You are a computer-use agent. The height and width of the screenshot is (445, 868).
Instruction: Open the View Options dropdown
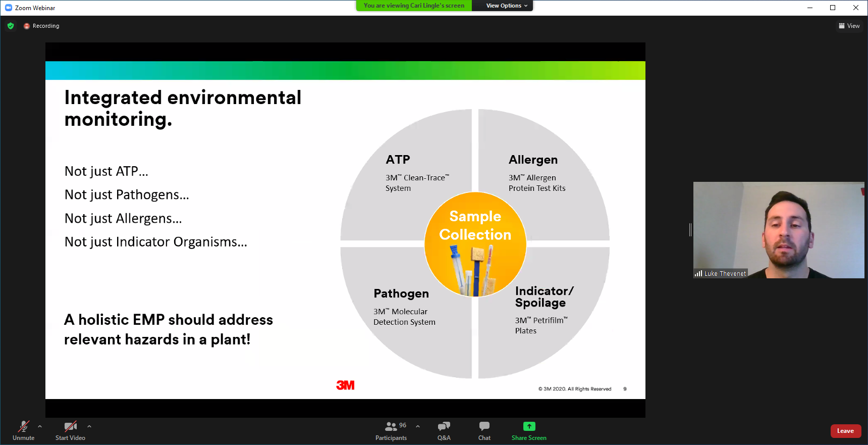507,6
